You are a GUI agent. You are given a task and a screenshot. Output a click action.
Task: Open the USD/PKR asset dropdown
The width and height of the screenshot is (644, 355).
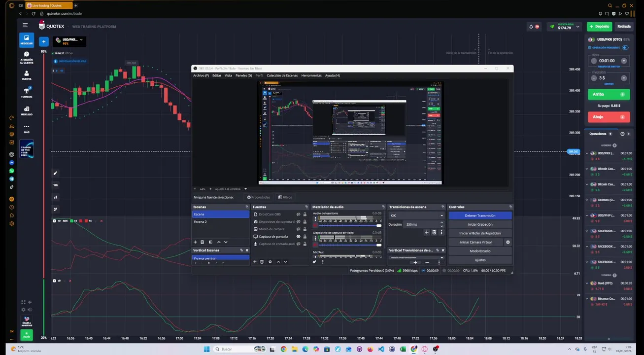[x=69, y=41]
